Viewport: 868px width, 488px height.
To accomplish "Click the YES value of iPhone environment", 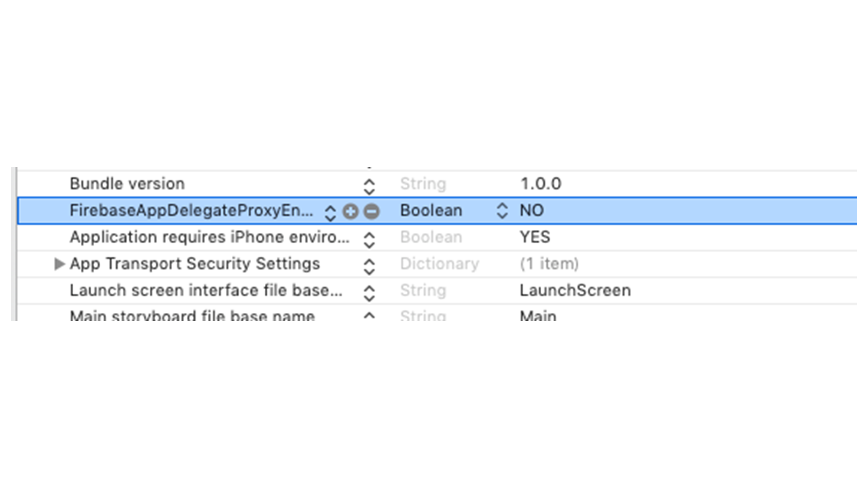I will point(535,237).
